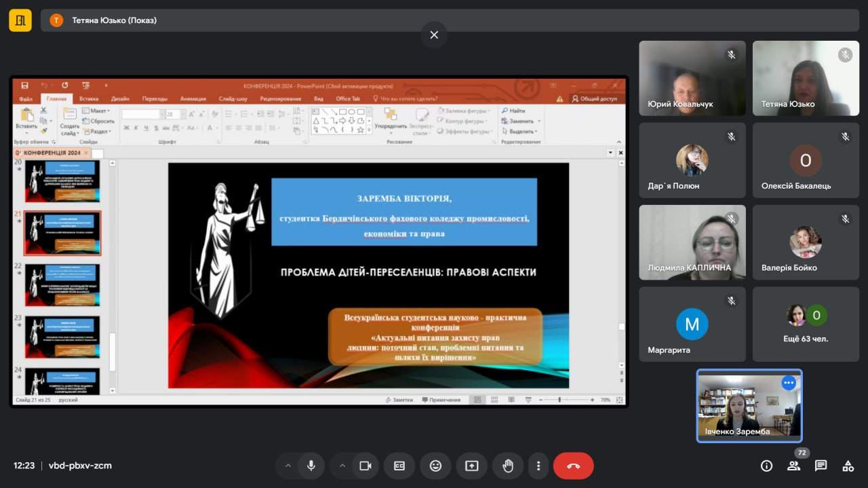Open the Ещё 63 чел. participants tile
Image resolution: width=868 pixels, height=488 pixels.
point(806,324)
